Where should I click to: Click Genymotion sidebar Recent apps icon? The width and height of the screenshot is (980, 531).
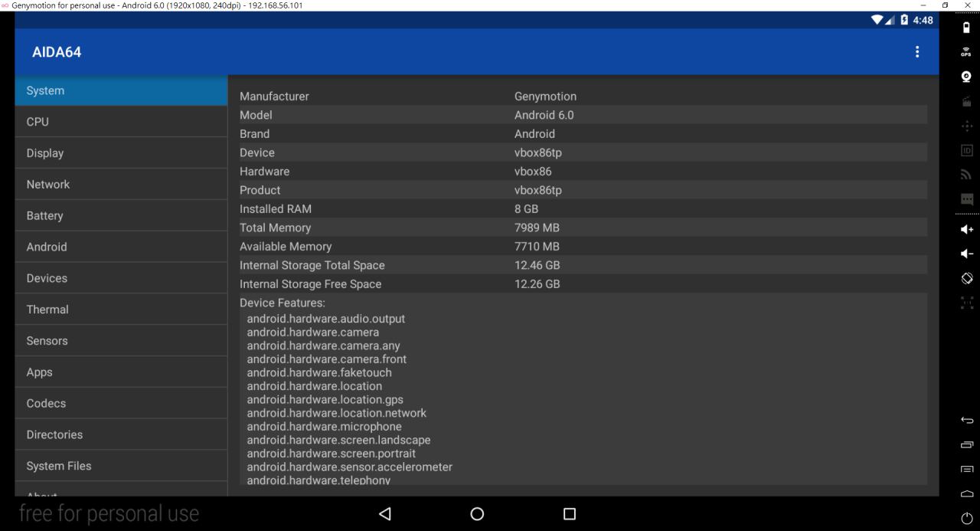[966, 444]
